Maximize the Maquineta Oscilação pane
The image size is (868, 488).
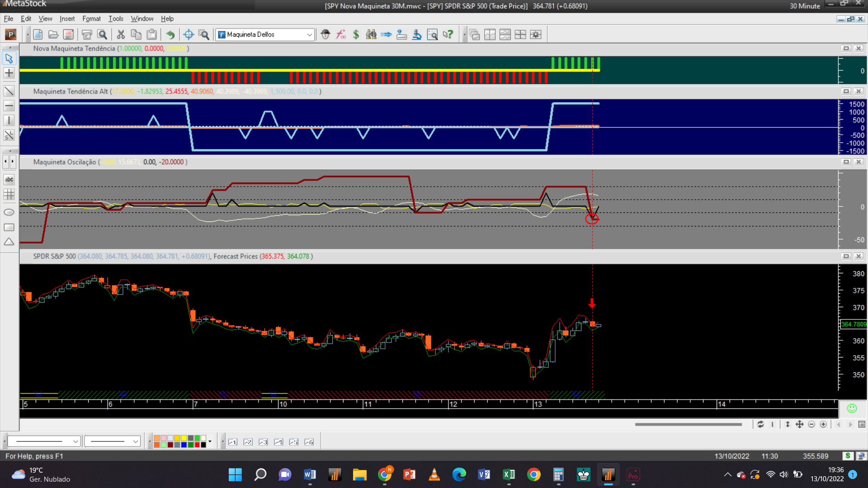click(846, 162)
